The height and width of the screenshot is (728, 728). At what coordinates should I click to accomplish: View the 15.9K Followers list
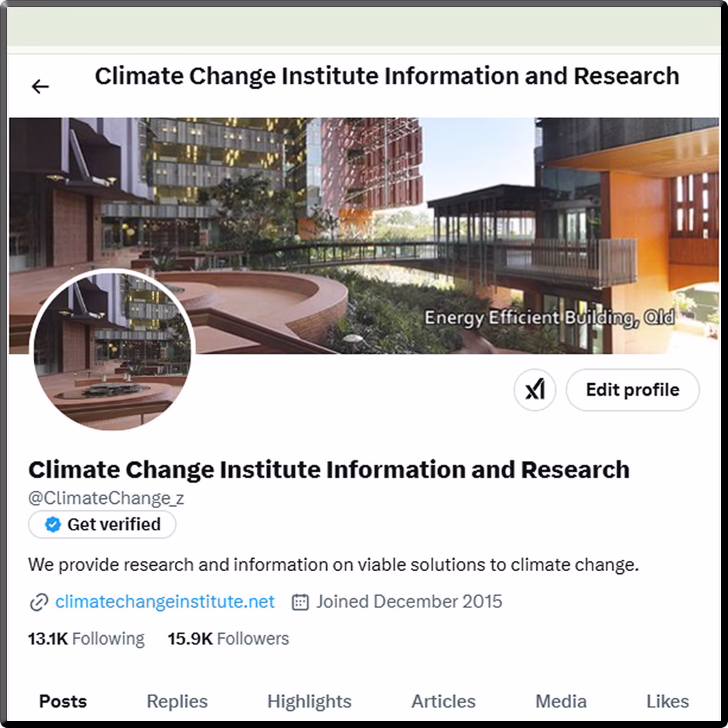click(x=228, y=639)
